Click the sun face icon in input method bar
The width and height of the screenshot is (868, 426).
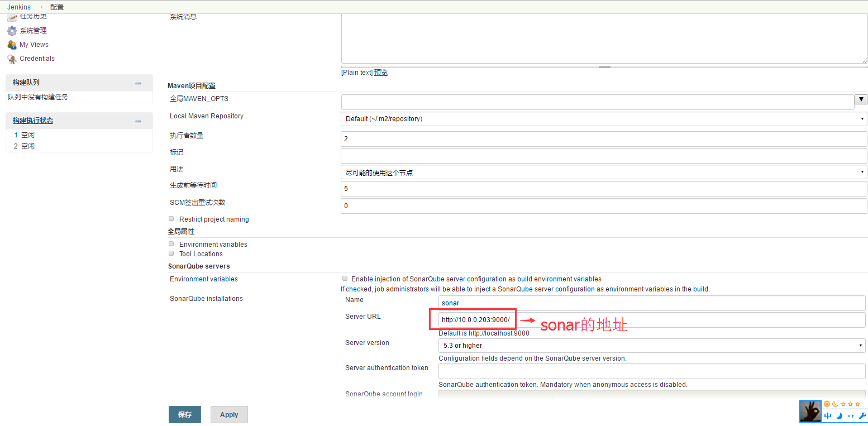point(827,404)
